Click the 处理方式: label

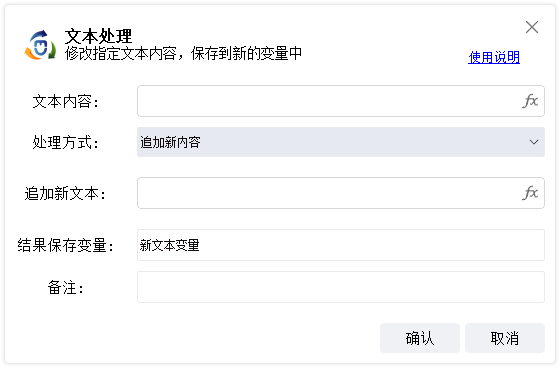click(x=65, y=143)
